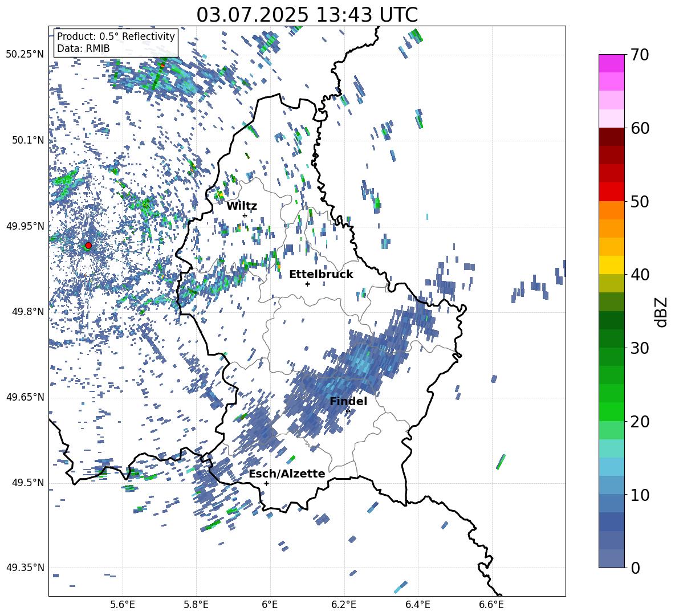Click the 6.4°E longitude label
The width and height of the screenshot is (675, 616).
pyautogui.click(x=417, y=605)
